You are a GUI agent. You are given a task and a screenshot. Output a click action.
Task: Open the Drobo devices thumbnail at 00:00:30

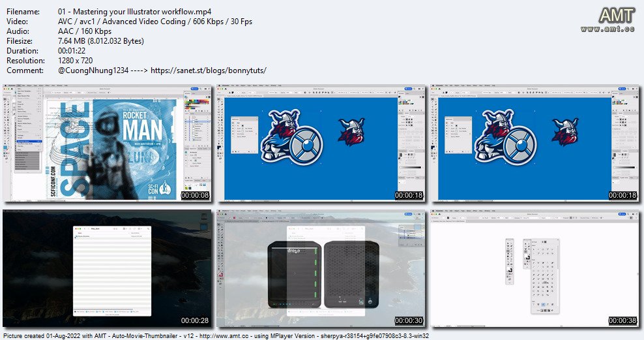[x=321, y=268]
